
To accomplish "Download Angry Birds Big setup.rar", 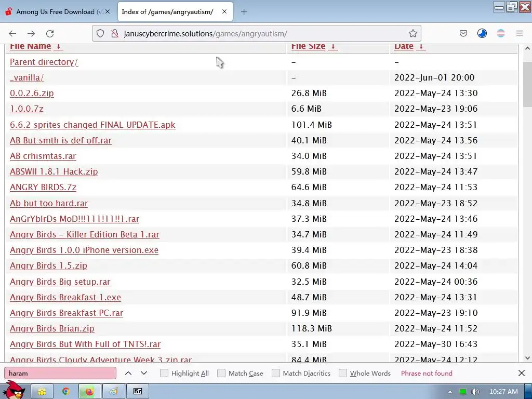I will click(x=60, y=282).
